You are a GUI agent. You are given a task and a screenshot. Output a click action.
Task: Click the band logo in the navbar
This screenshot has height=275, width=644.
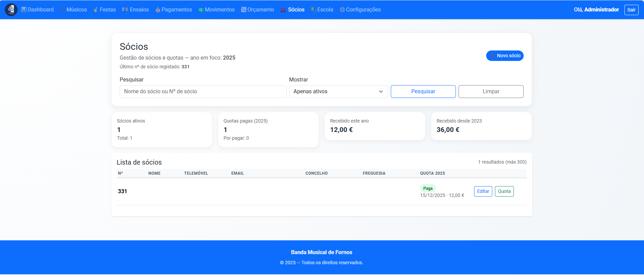pos(11,10)
